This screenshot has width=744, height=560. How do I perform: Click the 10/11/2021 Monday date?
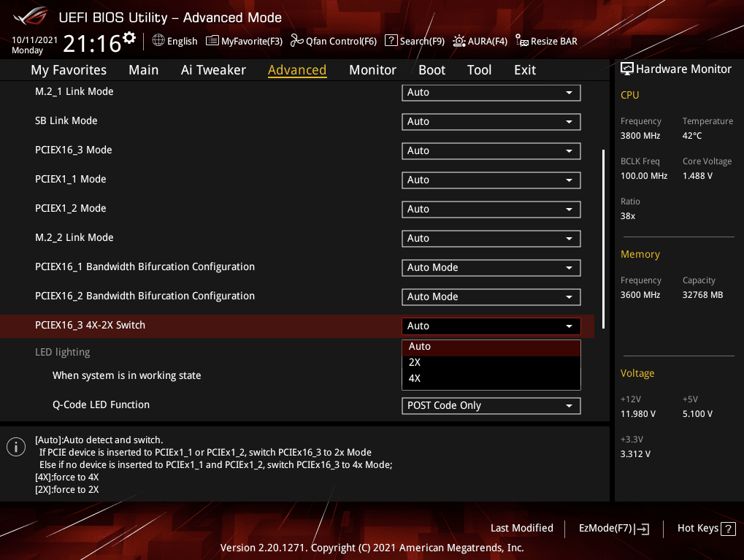click(x=34, y=45)
